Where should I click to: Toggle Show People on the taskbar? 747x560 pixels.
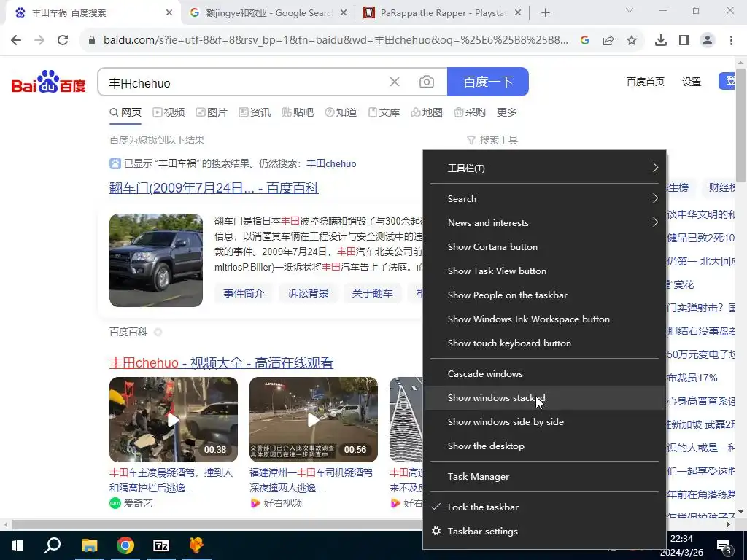[x=544, y=295]
